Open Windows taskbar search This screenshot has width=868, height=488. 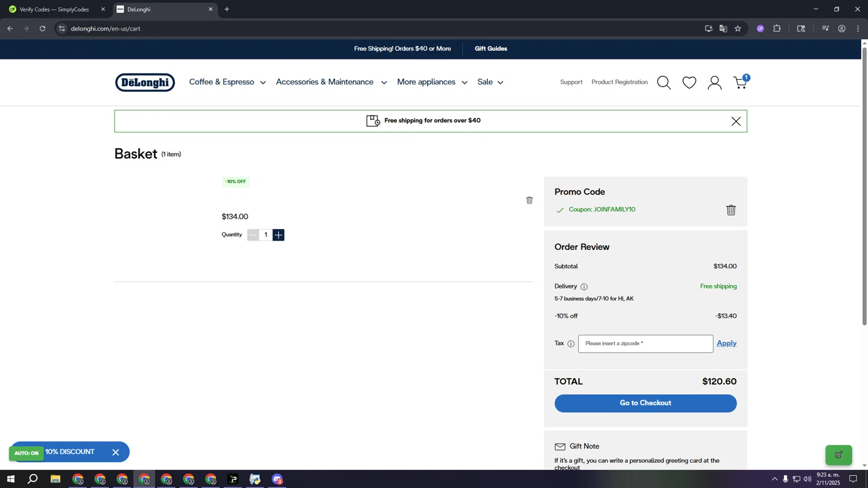coord(33,479)
